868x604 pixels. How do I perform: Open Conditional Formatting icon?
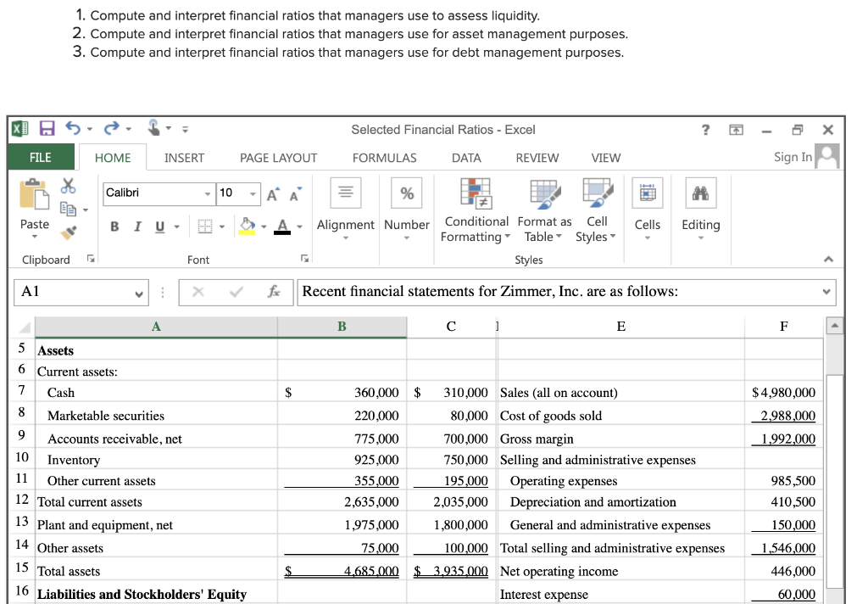(476, 193)
